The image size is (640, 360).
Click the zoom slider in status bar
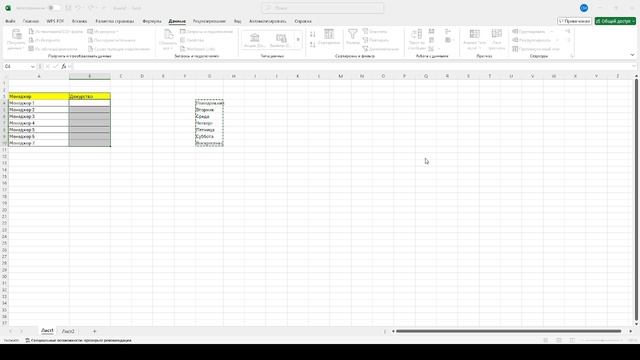tap(601, 340)
